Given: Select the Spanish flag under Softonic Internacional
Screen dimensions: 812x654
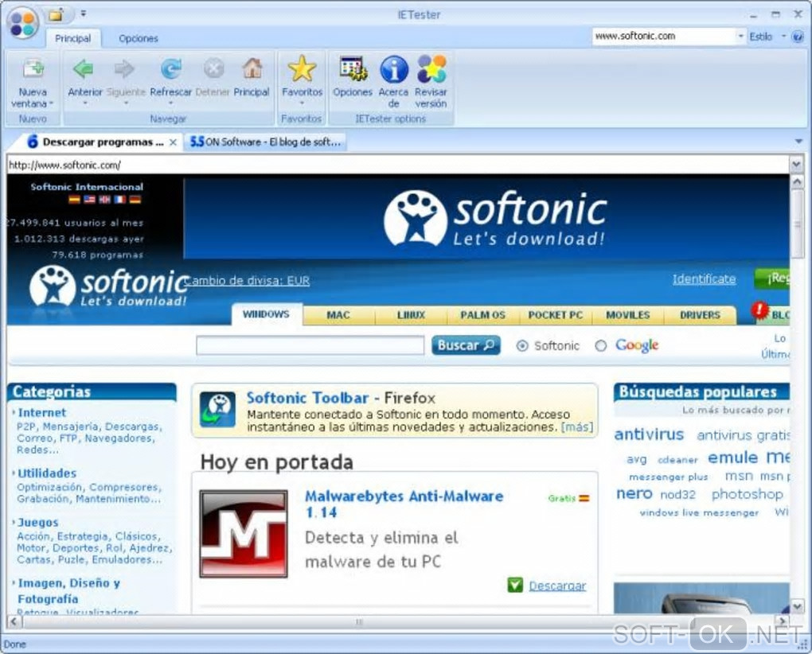Looking at the screenshot, I should click(75, 199).
